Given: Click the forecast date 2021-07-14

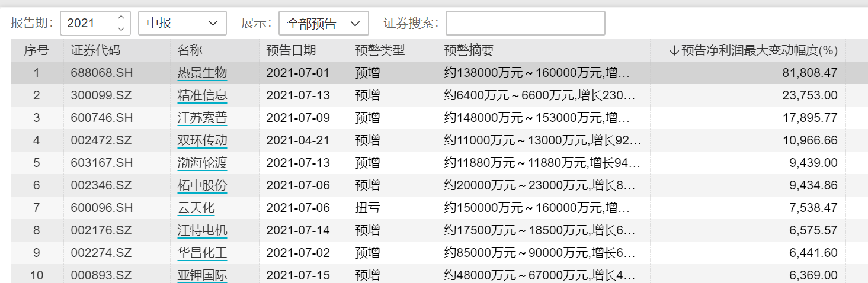Looking at the screenshot, I should 298,230.
